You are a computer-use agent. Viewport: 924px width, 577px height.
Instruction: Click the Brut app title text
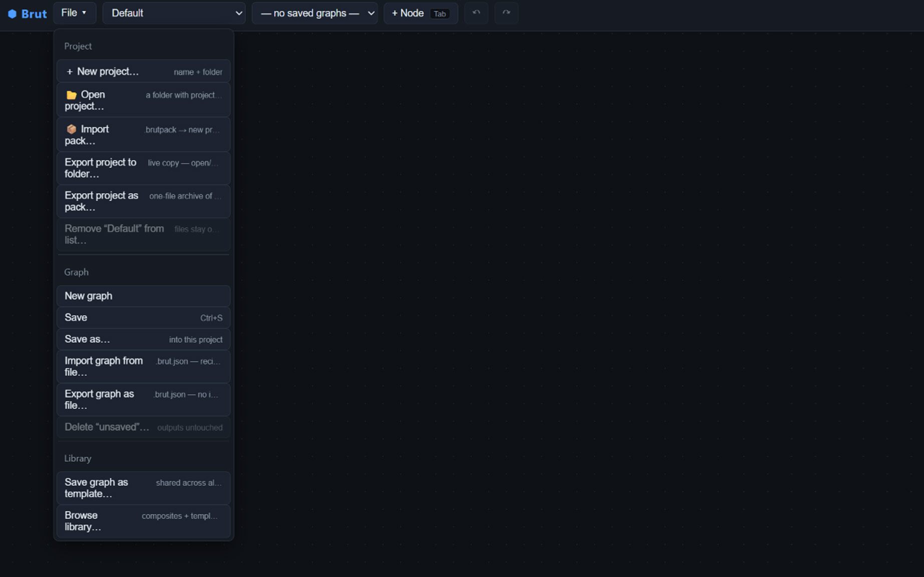pos(34,14)
